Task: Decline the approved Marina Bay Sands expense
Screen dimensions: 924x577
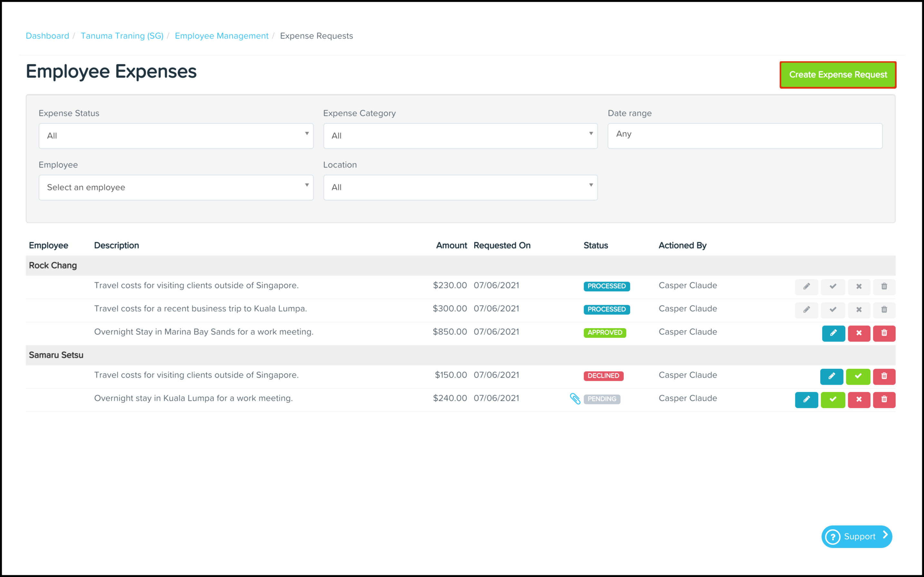Action: click(x=859, y=333)
